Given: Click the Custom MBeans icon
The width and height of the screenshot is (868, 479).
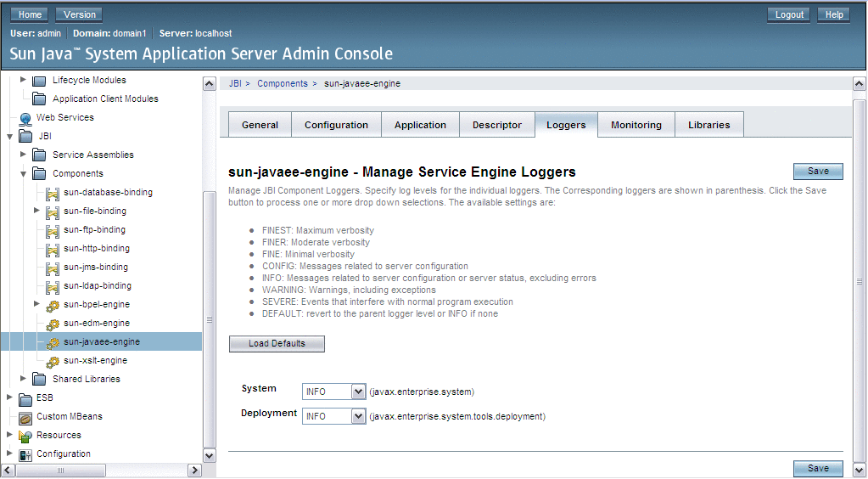Looking at the screenshot, I should [x=25, y=418].
